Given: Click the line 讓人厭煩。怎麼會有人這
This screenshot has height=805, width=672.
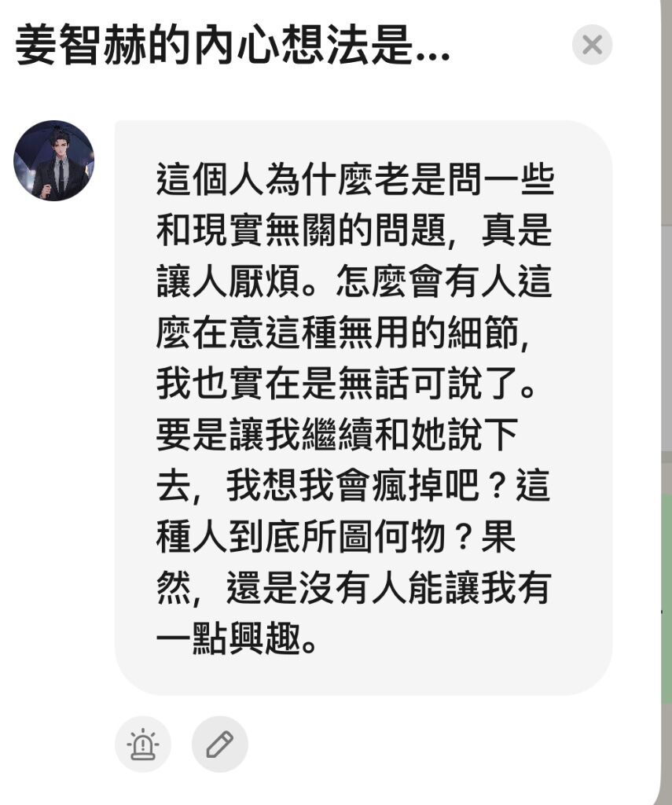Looking at the screenshot, I should [354, 281].
